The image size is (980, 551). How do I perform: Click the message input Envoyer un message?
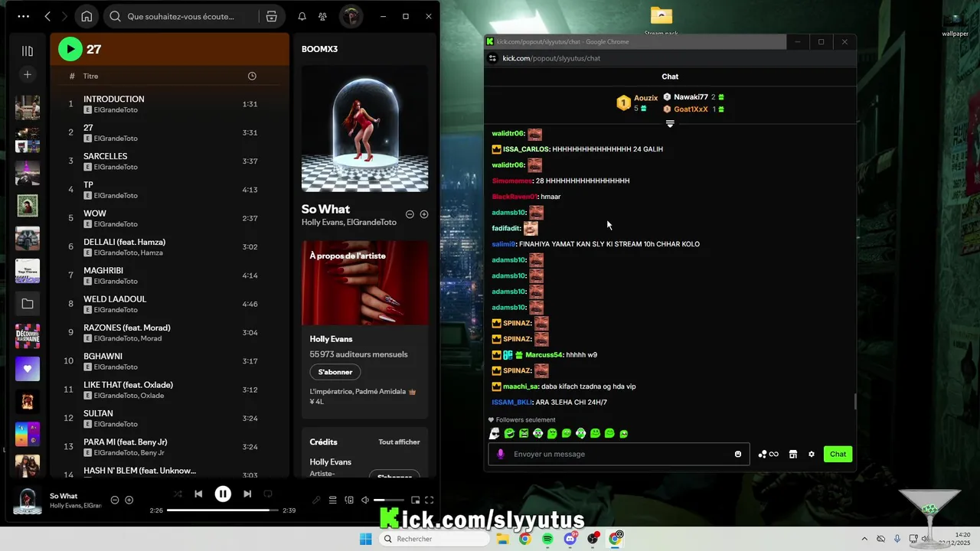[620, 454]
